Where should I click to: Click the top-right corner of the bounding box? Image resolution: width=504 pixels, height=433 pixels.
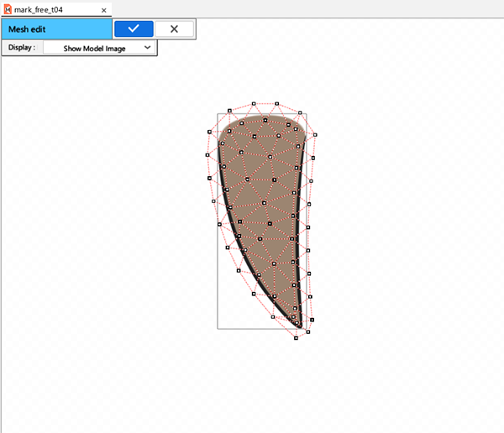click(306, 114)
